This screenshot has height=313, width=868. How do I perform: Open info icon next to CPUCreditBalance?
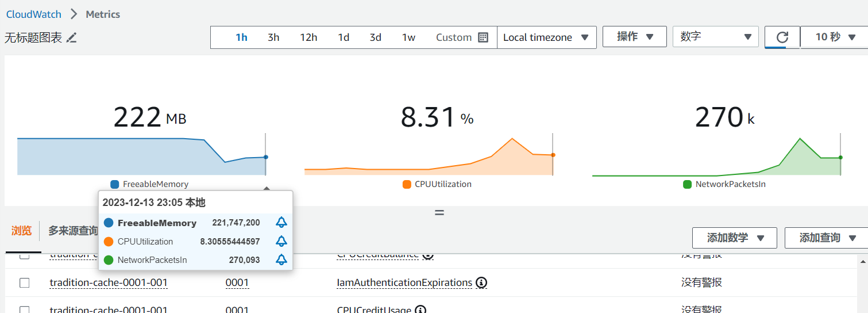[428, 255]
